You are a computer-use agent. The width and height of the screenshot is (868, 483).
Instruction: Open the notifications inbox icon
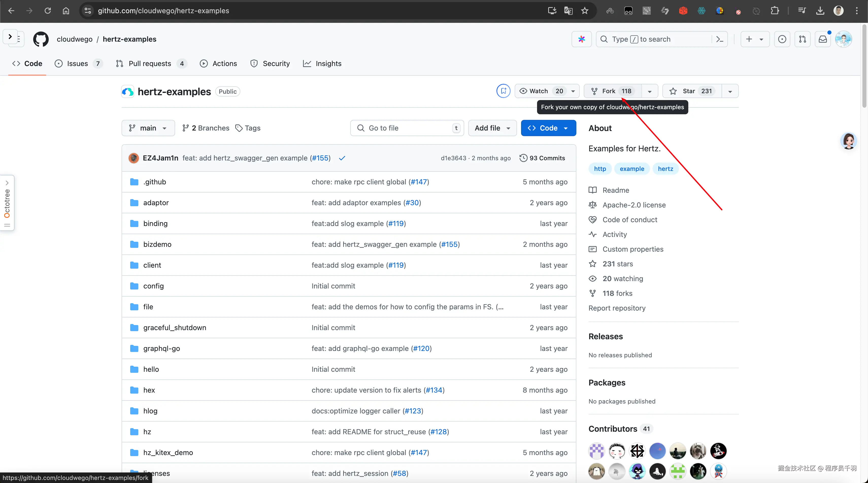point(823,39)
